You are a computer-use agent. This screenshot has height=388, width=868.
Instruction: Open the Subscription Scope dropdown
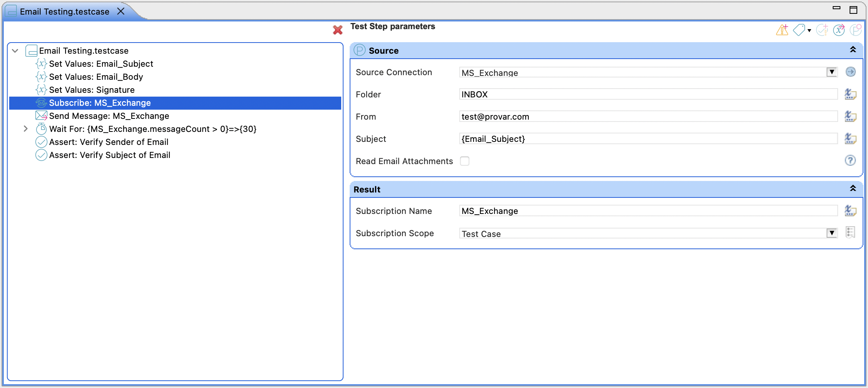point(831,233)
